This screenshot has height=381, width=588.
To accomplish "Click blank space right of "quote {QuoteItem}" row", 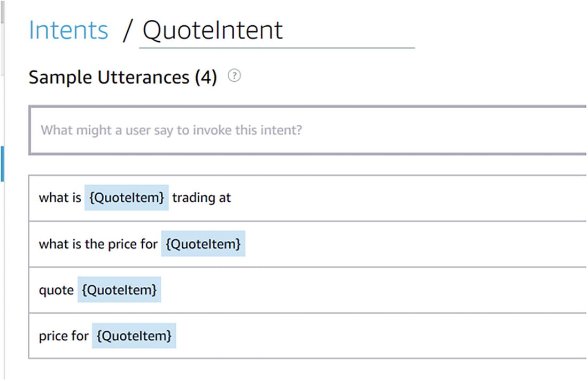I will pyautogui.click(x=374, y=289).
